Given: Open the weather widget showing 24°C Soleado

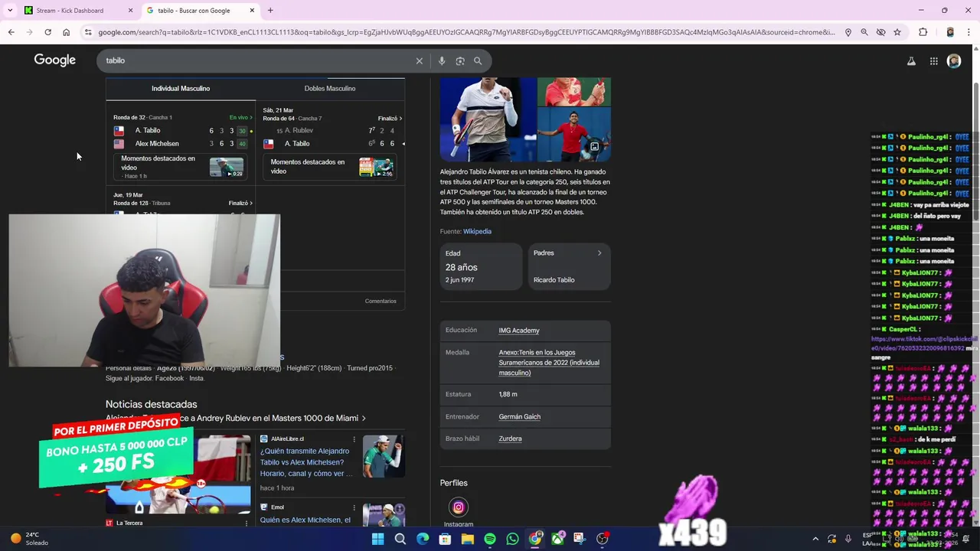Looking at the screenshot, I should [x=28, y=539].
